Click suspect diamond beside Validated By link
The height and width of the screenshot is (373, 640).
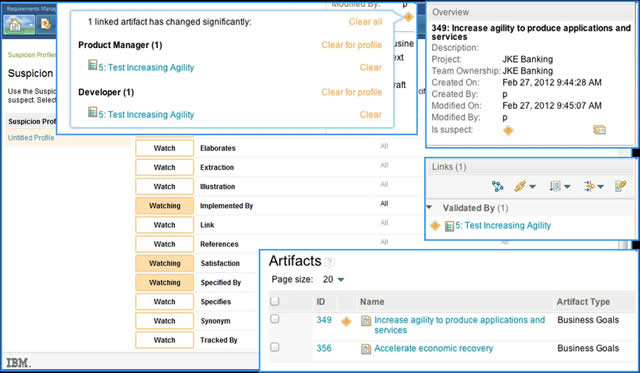coord(435,226)
